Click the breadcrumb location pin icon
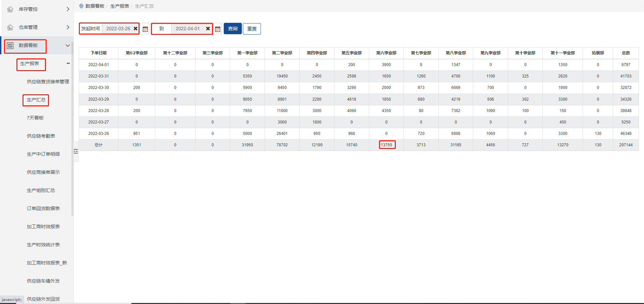 tap(81, 6)
